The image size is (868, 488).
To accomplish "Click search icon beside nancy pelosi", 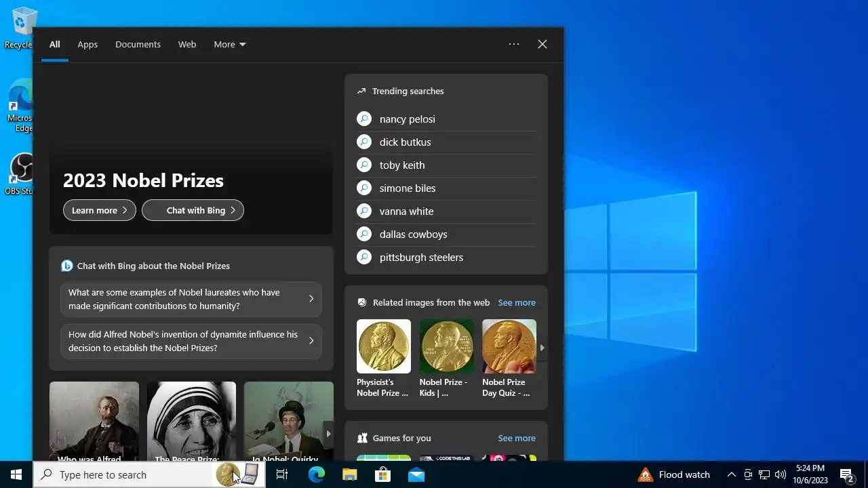I will (364, 119).
